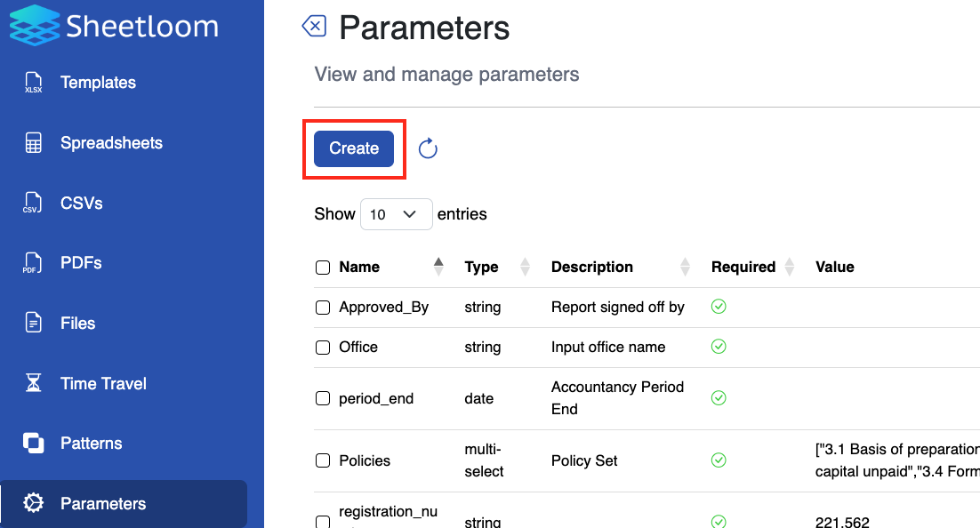Select Templates from the navigation menu
The image size is (980, 528).
click(x=98, y=82)
